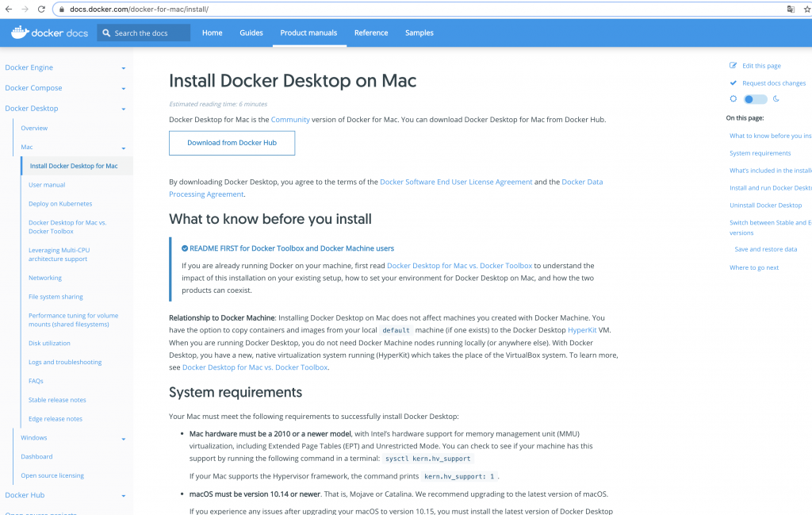This screenshot has height=515, width=812.
Task: Open the Guides tab
Action: pyautogui.click(x=251, y=33)
